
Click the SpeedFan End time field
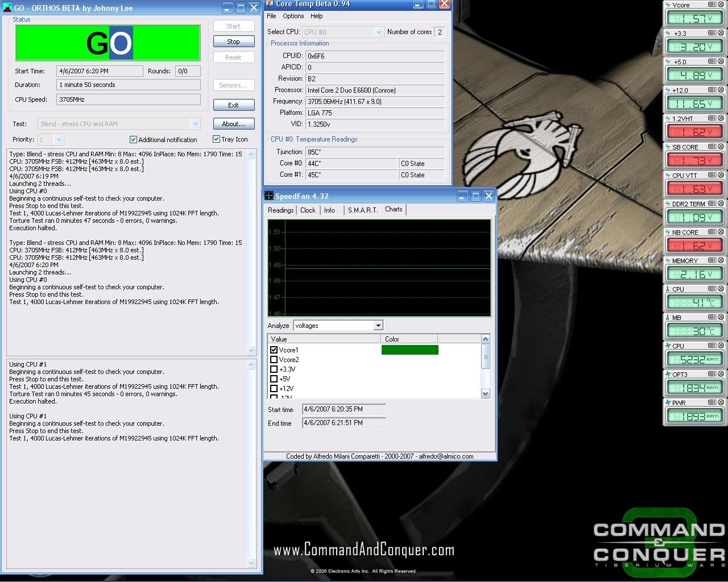[x=344, y=423]
